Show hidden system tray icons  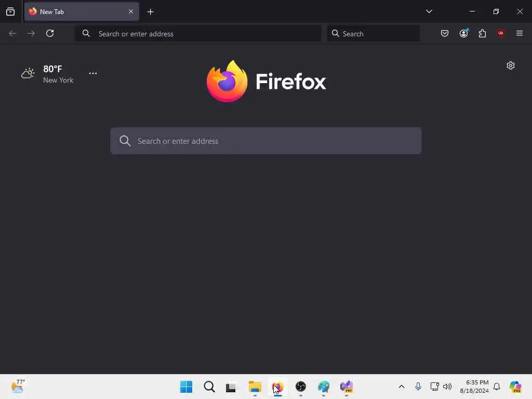click(402, 387)
